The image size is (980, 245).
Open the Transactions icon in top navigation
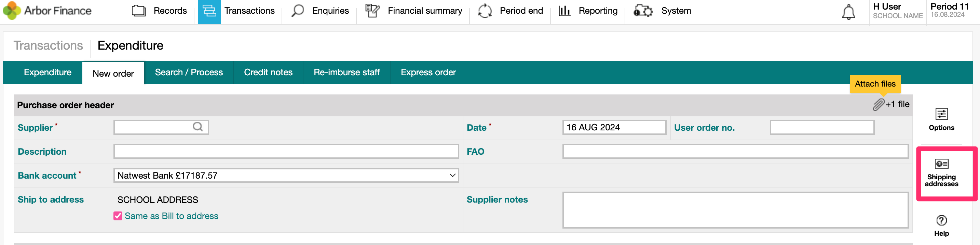click(x=209, y=11)
